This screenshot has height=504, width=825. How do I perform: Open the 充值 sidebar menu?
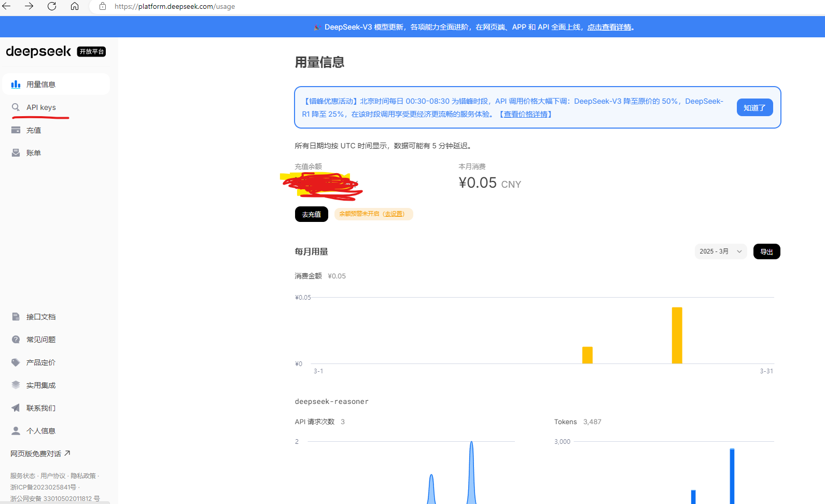click(x=56, y=130)
